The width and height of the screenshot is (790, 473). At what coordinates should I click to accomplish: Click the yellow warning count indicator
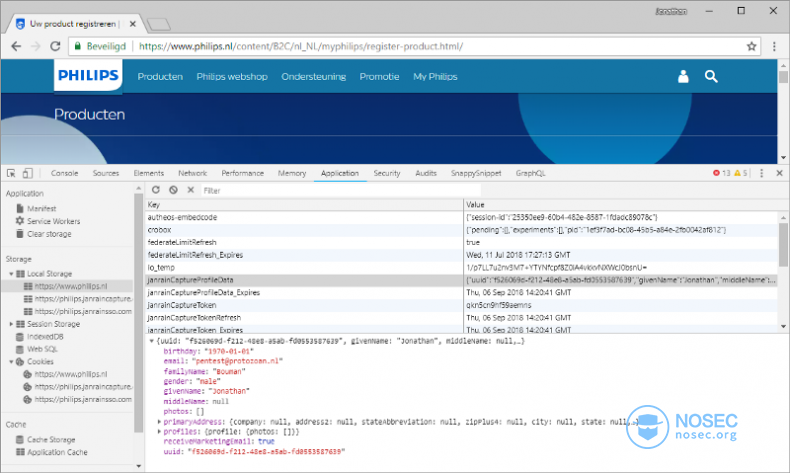point(741,173)
